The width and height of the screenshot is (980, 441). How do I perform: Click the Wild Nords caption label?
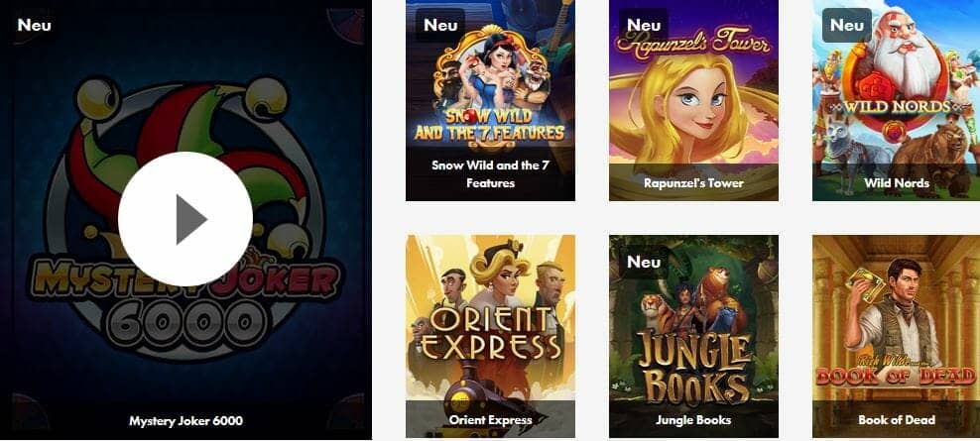pos(897,183)
